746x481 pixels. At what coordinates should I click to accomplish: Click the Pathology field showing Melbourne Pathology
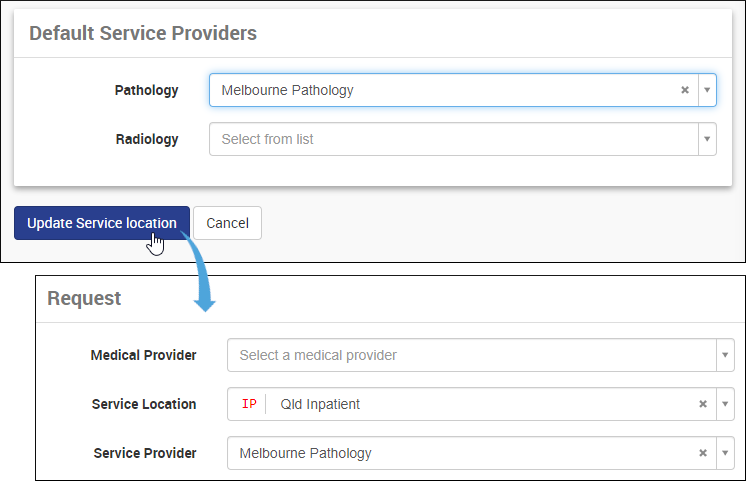pyautogui.click(x=440, y=90)
